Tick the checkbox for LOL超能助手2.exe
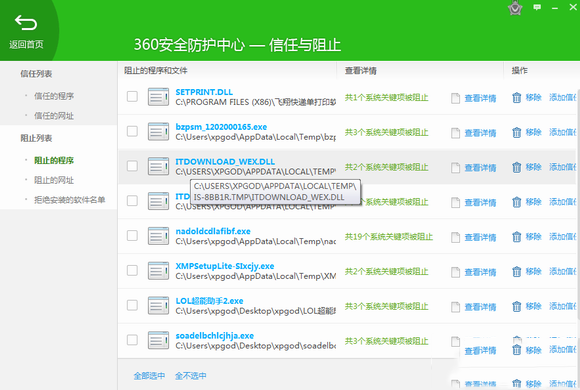 coord(132,305)
